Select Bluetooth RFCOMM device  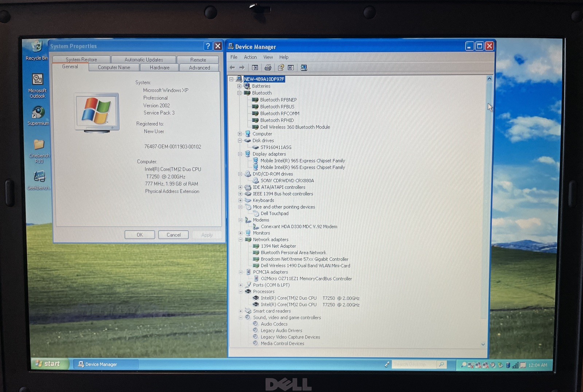click(x=279, y=114)
